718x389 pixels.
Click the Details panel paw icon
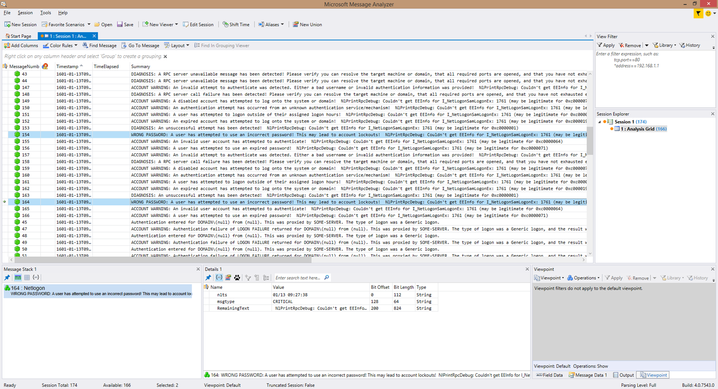tap(237, 278)
